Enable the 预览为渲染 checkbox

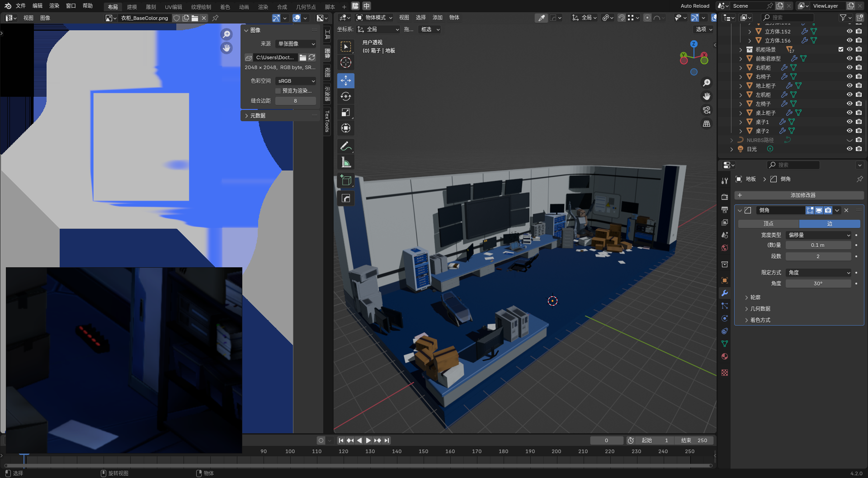click(278, 91)
